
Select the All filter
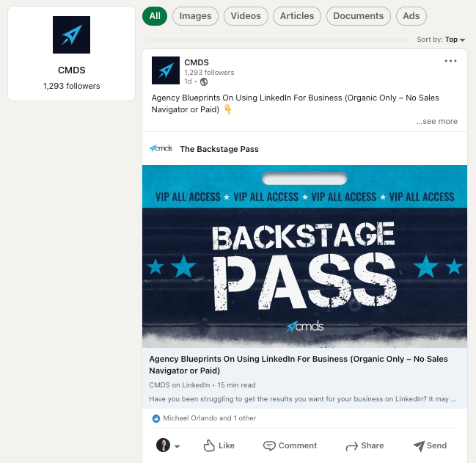click(x=155, y=16)
